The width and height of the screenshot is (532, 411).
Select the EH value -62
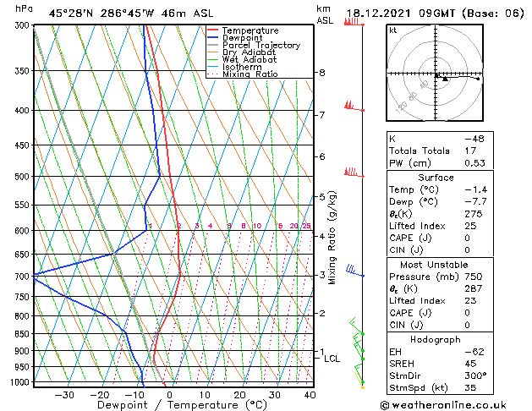pos(474,352)
